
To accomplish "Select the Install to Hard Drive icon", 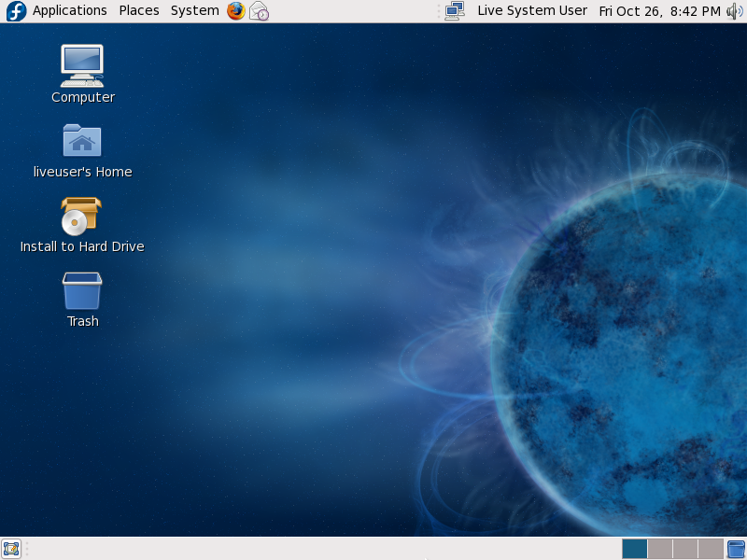I will (x=81, y=216).
